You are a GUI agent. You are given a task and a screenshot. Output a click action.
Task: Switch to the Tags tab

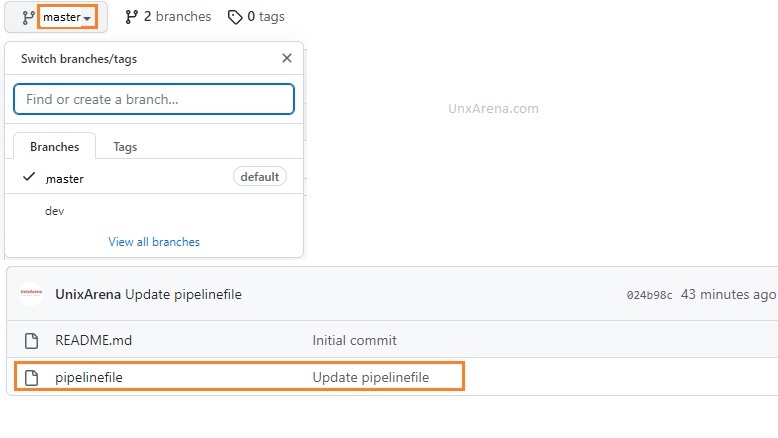(x=125, y=147)
